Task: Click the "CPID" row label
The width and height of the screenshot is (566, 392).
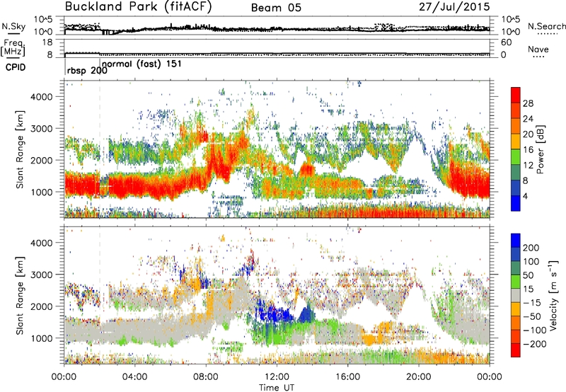Action: coord(16,67)
